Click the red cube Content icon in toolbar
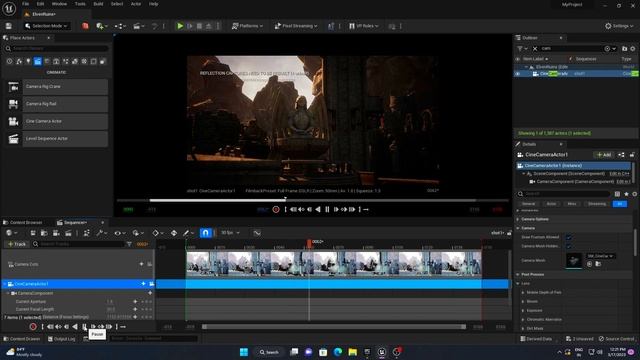The height and width of the screenshot is (360, 640). pos(85,26)
